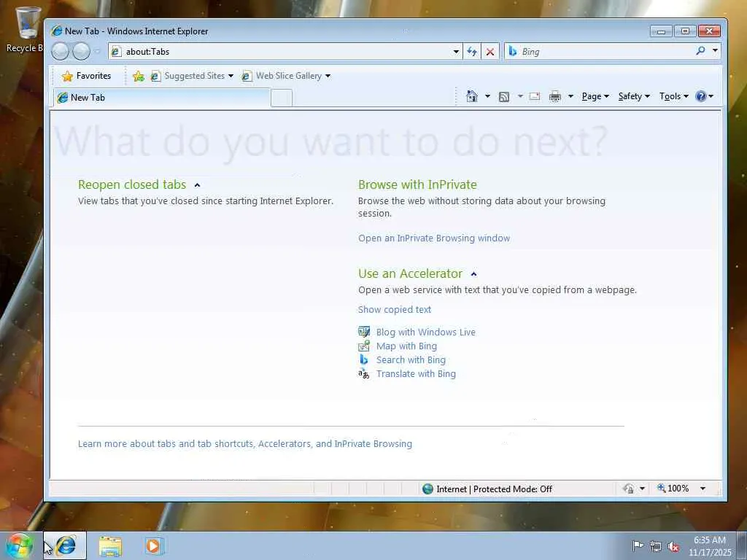Click the blue Help icon
Image resolution: width=747 pixels, height=560 pixels.
(x=701, y=97)
